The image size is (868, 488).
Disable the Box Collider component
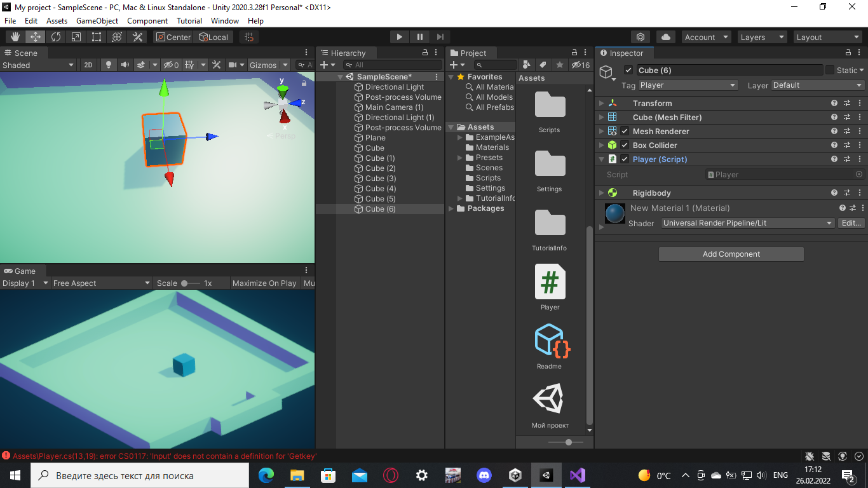[625, 145]
